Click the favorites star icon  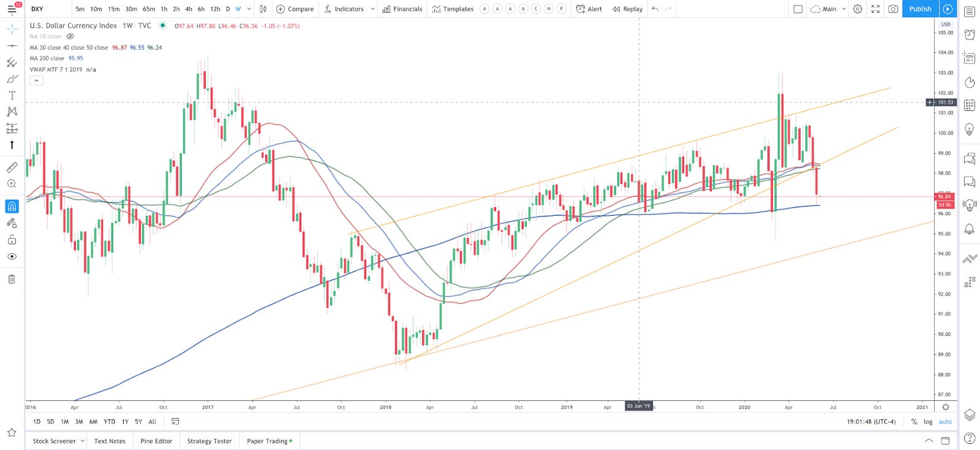tap(12, 433)
